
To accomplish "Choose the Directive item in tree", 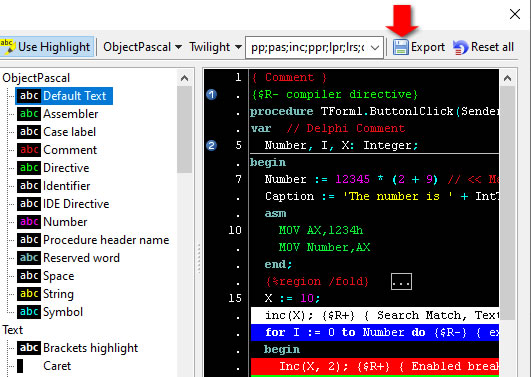I will [x=66, y=168].
